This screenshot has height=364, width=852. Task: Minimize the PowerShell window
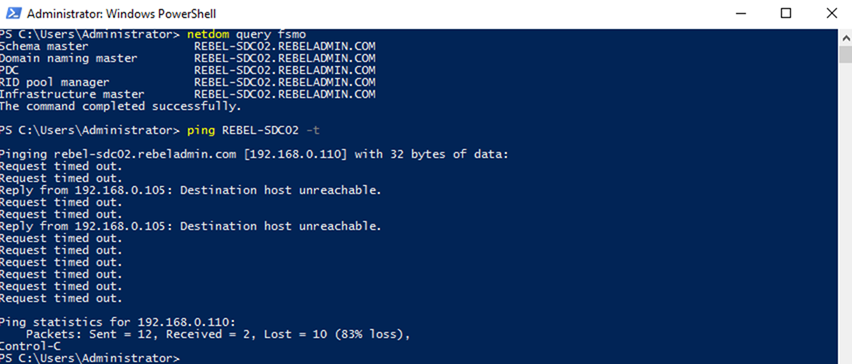(738, 14)
